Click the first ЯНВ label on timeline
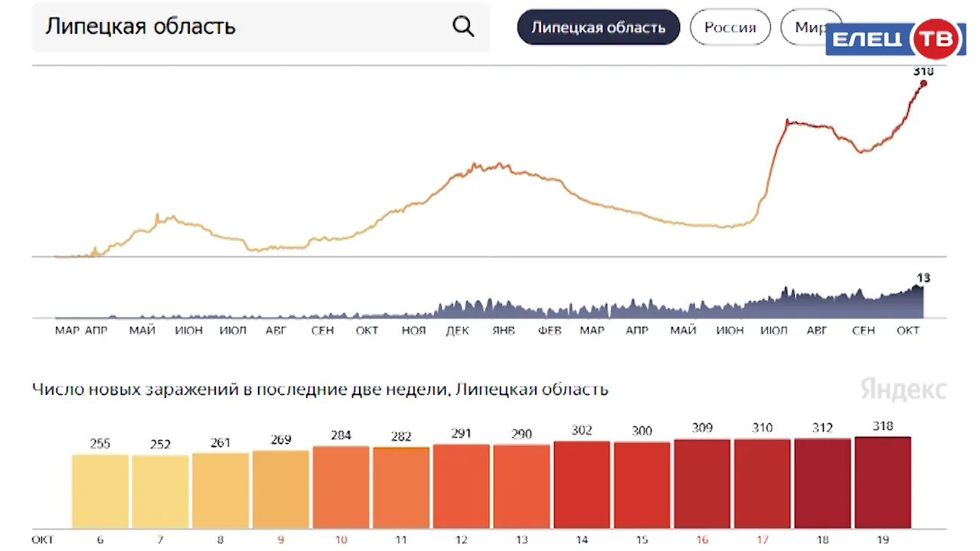Screen dimensions: 980x551 [504, 331]
